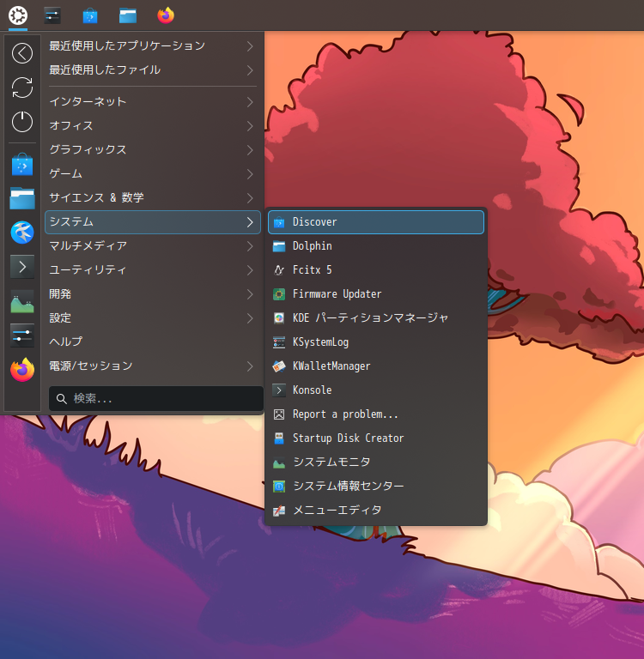
Task: Click the KWalletManager wallet icon
Action: point(279,366)
